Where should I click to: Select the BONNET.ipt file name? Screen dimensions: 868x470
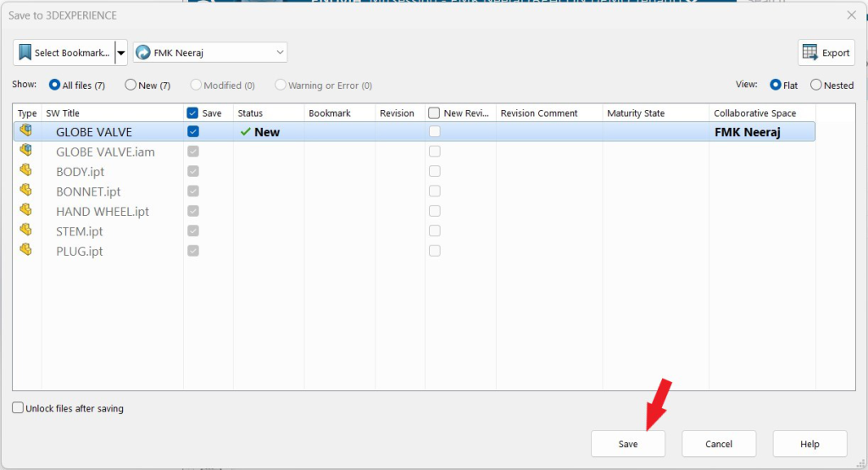(x=88, y=192)
